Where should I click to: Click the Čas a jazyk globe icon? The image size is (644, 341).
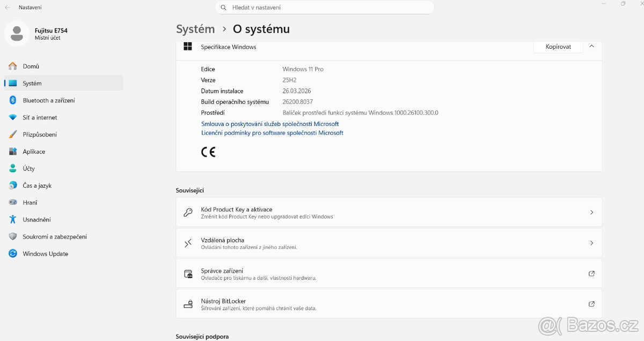click(13, 186)
